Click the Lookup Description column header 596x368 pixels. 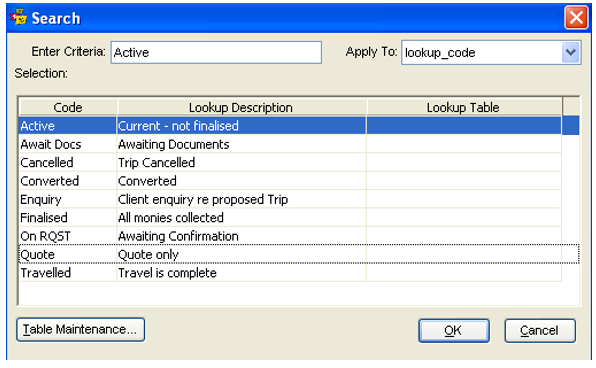point(241,107)
